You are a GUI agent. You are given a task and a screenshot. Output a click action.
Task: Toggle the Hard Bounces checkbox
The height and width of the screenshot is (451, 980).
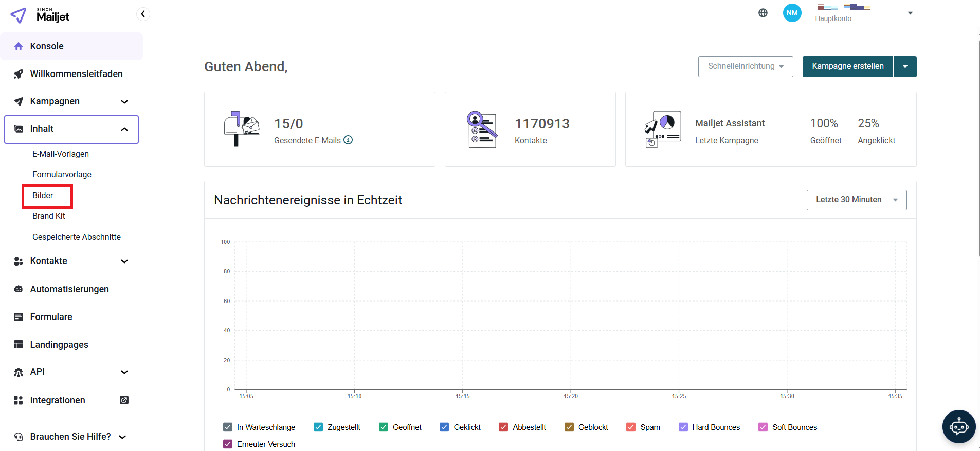(x=683, y=427)
